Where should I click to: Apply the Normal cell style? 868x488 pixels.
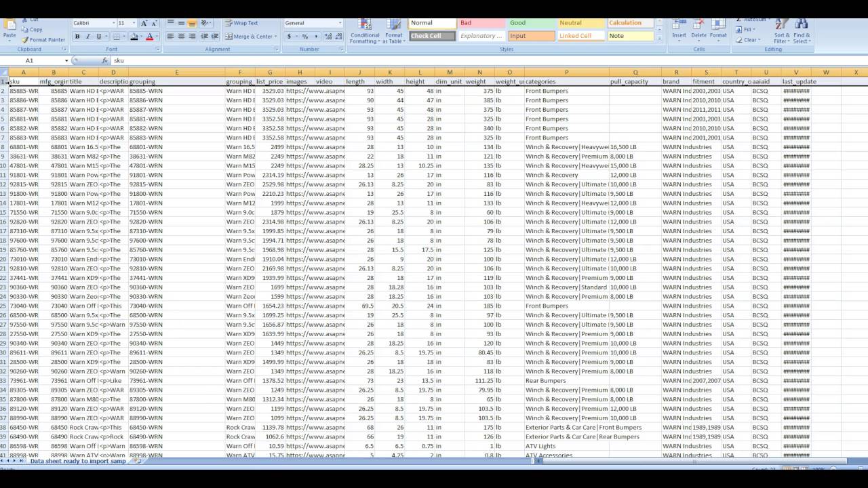[x=432, y=23]
